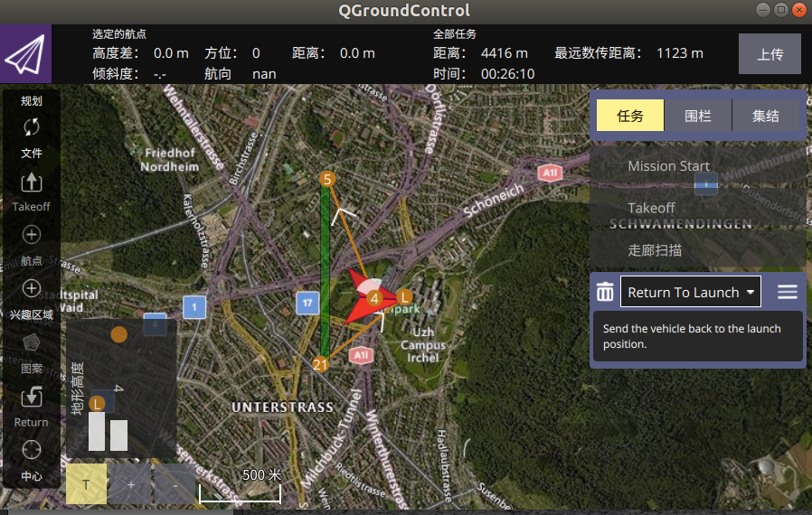812x515 pixels.
Task: Click the route 1 road sign on map
Action: point(194,307)
